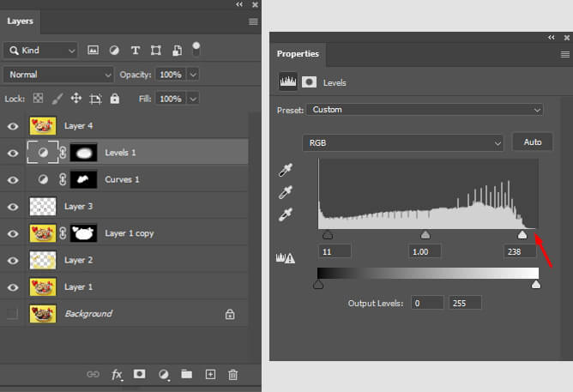Click the midtone input field 1.00
This screenshot has width=573, height=392.
coord(425,251)
